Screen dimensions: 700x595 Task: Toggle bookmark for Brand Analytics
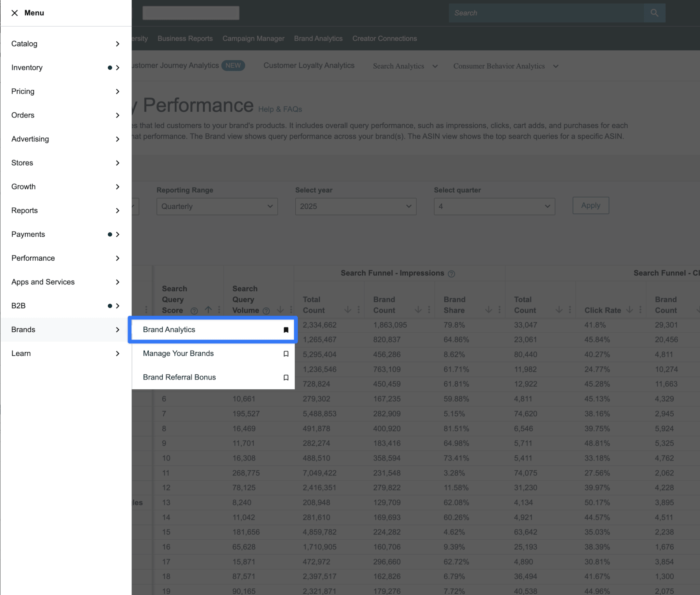coord(286,330)
